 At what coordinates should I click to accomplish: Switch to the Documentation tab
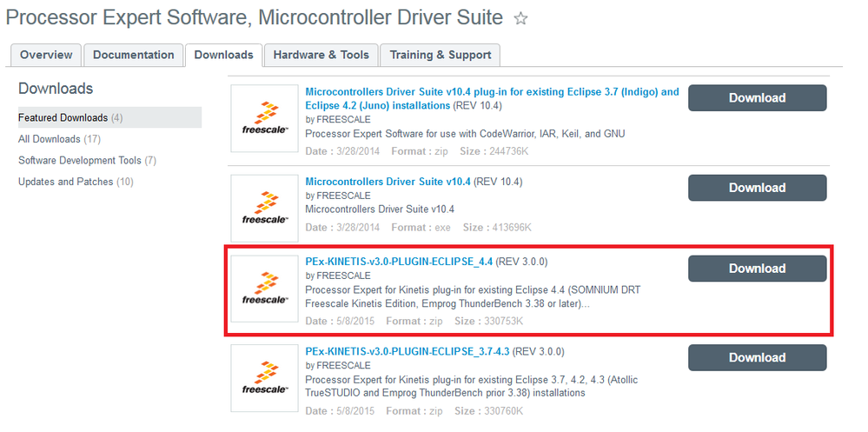click(x=134, y=55)
